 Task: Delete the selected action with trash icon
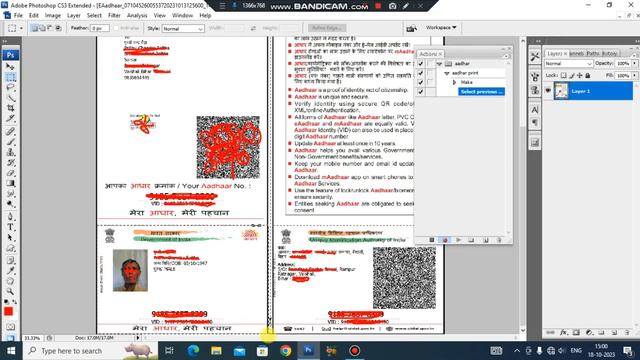click(499, 240)
